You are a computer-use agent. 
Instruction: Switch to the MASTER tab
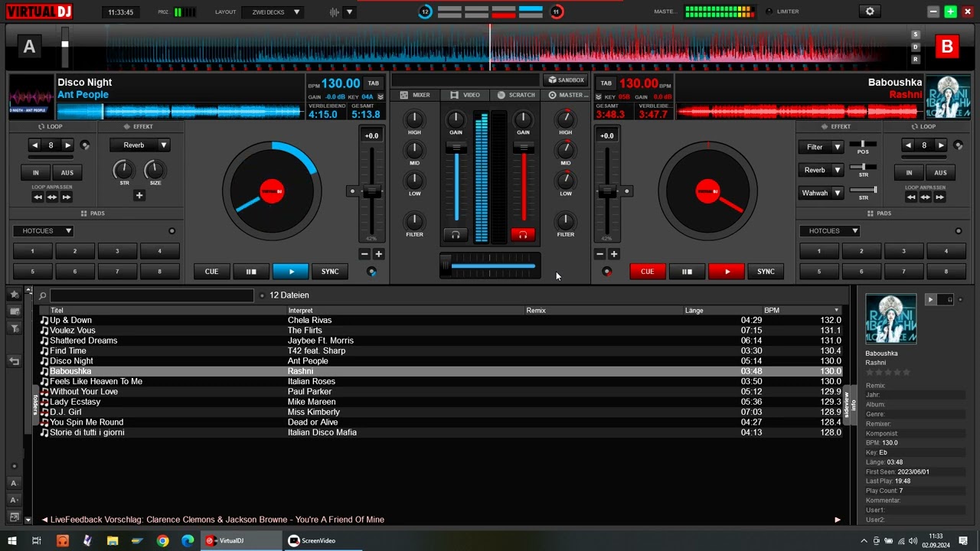568,95
